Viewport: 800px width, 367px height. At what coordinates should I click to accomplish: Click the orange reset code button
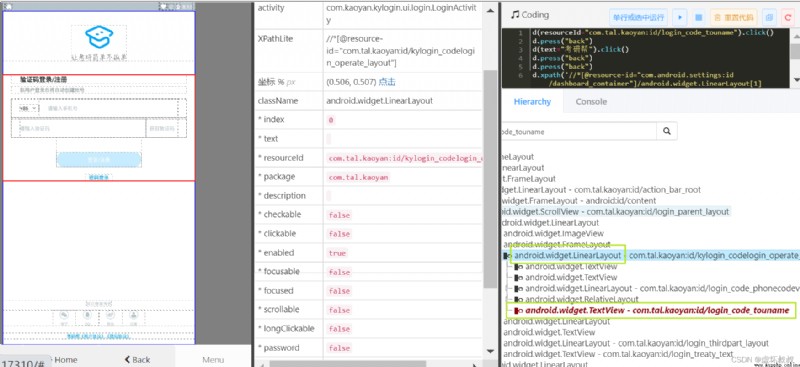tap(734, 17)
